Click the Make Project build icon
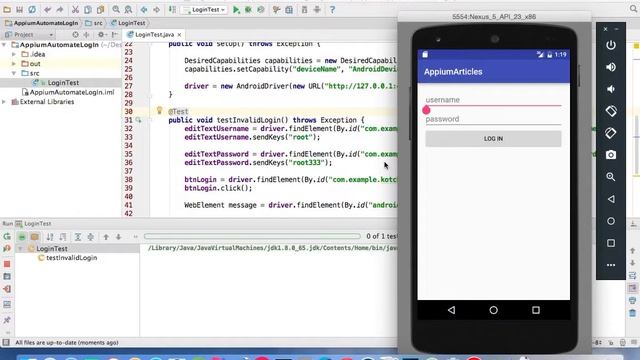Screen dimensions: 640x360 pyautogui.click(x=172, y=9)
